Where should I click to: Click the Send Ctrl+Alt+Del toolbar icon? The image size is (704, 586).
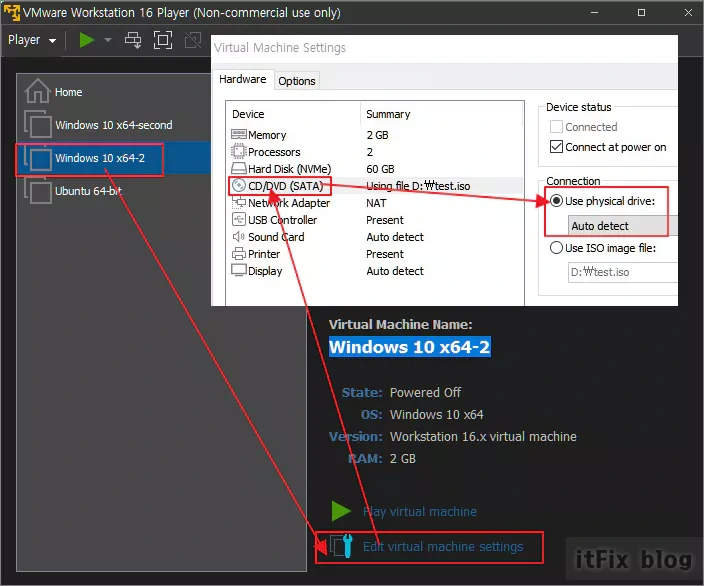click(x=133, y=40)
